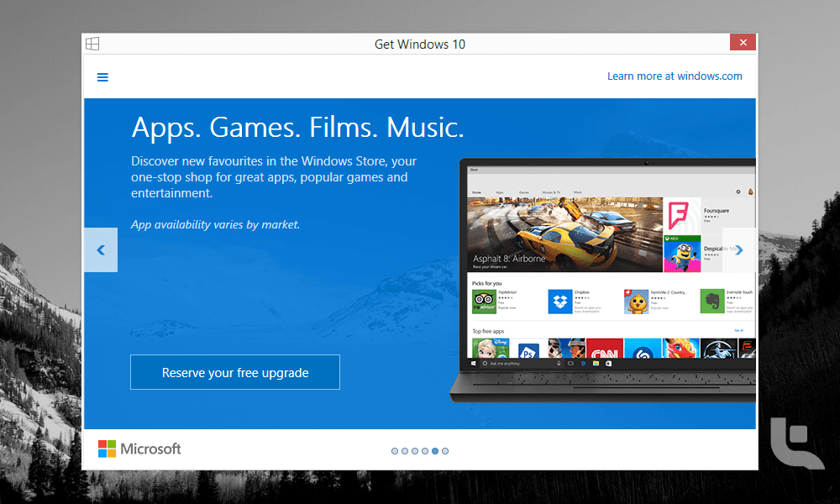Click 'Picks for you' label in laptop
Viewport: 840px width, 504px height.
(487, 283)
